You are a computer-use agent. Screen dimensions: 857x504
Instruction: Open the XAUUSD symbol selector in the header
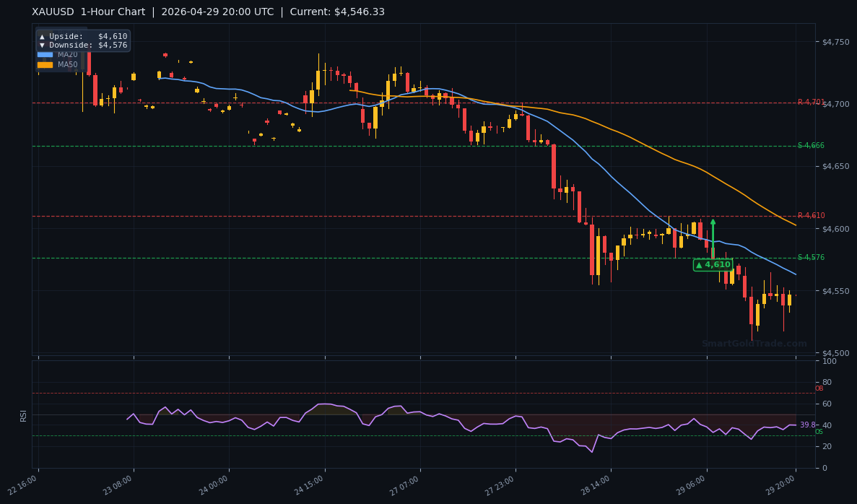(51, 12)
